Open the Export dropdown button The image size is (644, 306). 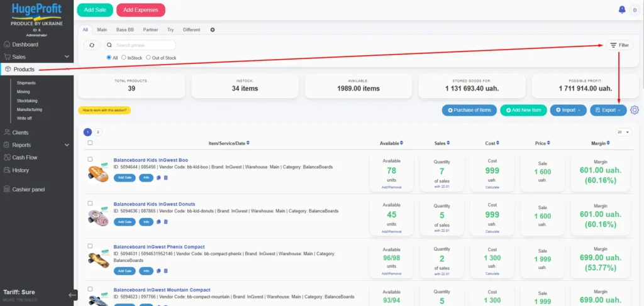(x=608, y=110)
